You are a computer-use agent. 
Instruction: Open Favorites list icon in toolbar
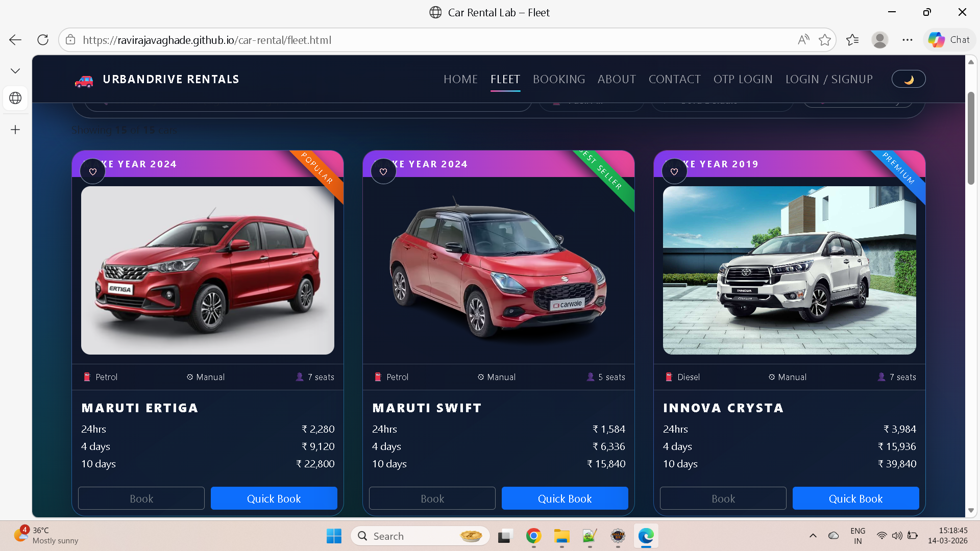[852, 40]
